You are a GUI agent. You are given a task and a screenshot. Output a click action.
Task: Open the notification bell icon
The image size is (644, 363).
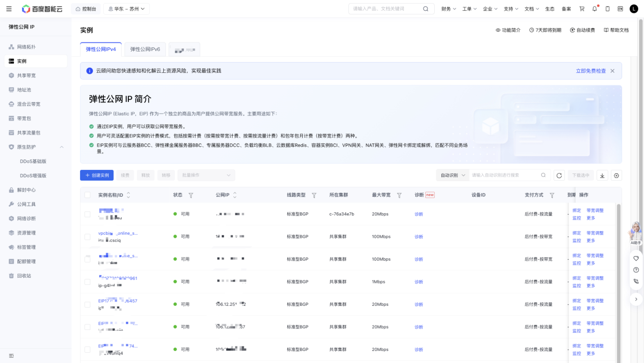[x=595, y=9]
